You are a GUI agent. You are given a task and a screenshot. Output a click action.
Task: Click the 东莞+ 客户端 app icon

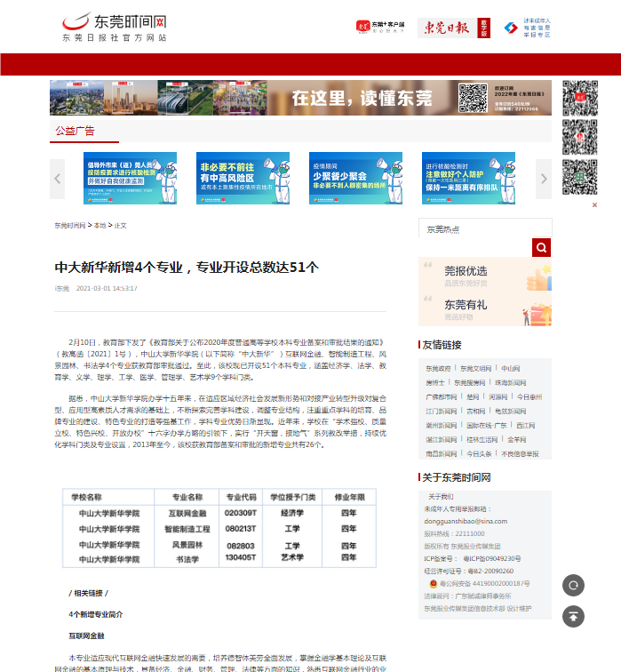tap(380, 28)
